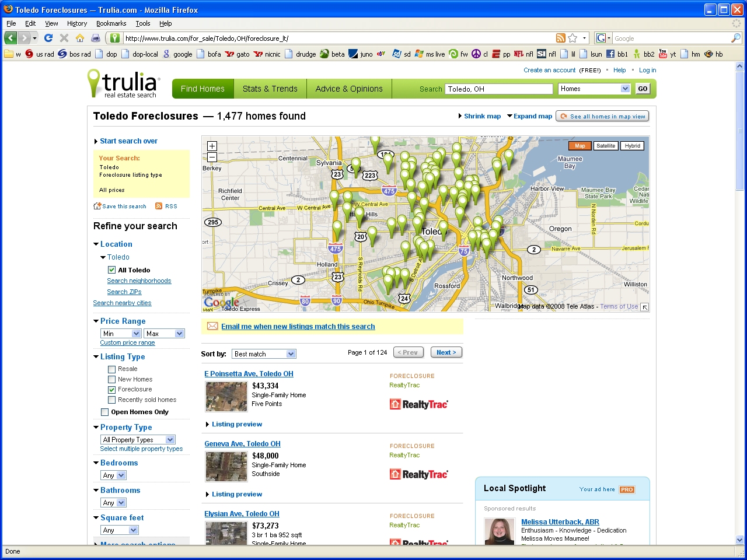Click the Stop loading X icon

pyautogui.click(x=64, y=38)
